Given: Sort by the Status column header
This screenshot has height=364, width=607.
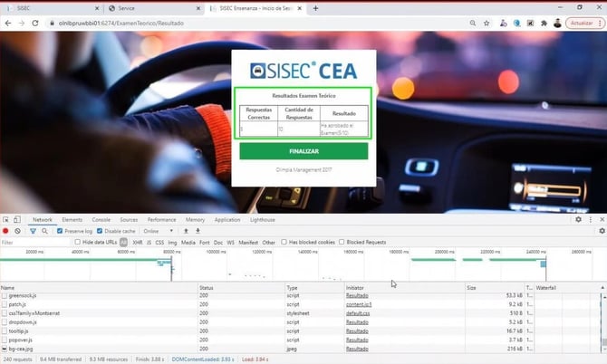Looking at the screenshot, I should 242,288.
